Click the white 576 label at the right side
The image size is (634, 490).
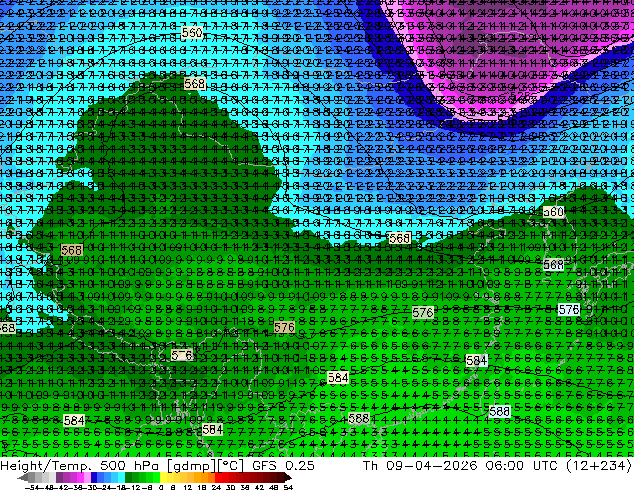[569, 310]
